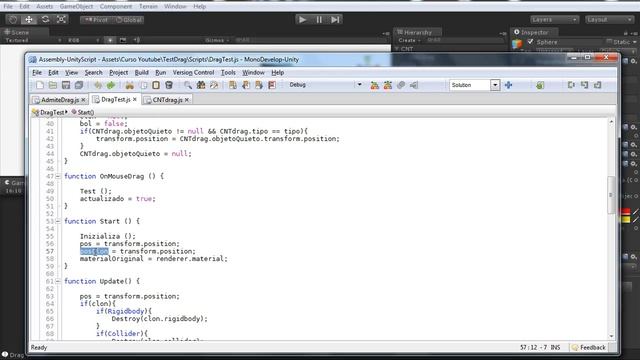Click the Copy icon
This screenshot has height=360, width=640.
(x=143, y=85)
